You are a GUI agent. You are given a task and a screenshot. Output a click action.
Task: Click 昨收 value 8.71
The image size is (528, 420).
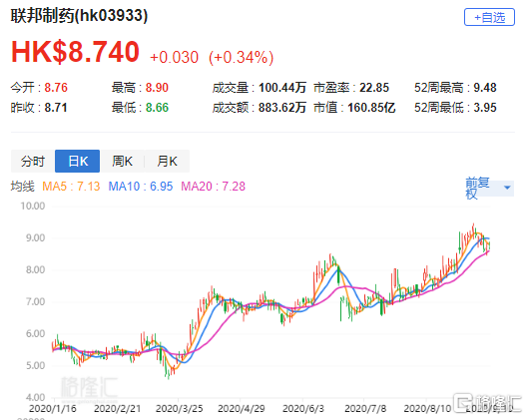click(56, 108)
